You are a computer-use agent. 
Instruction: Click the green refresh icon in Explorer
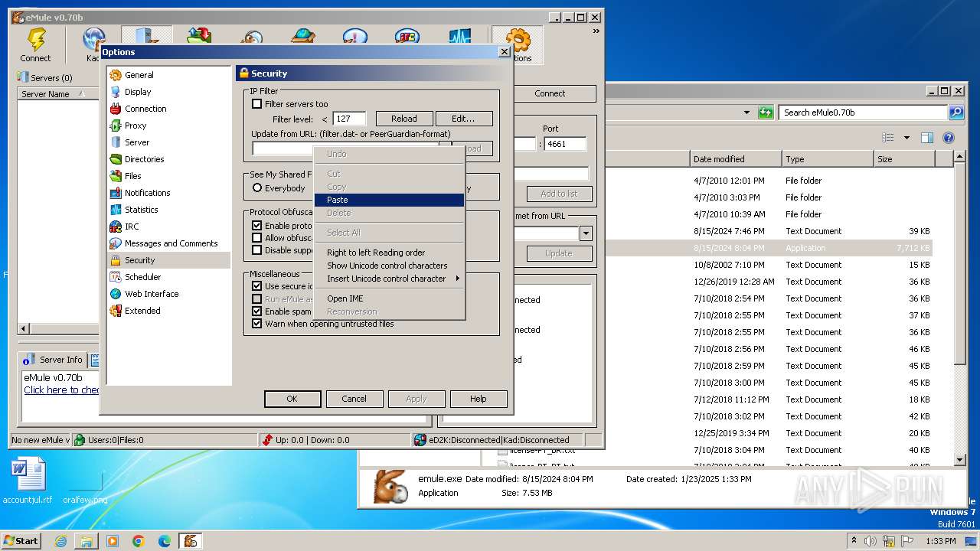(x=766, y=112)
